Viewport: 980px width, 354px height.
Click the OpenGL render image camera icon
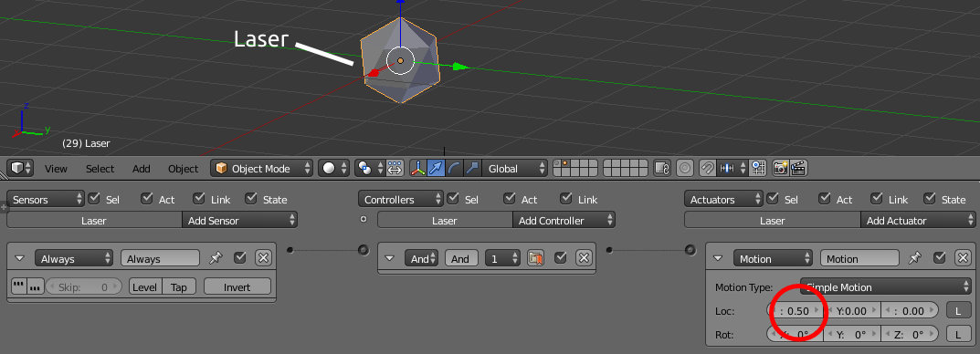point(781,169)
